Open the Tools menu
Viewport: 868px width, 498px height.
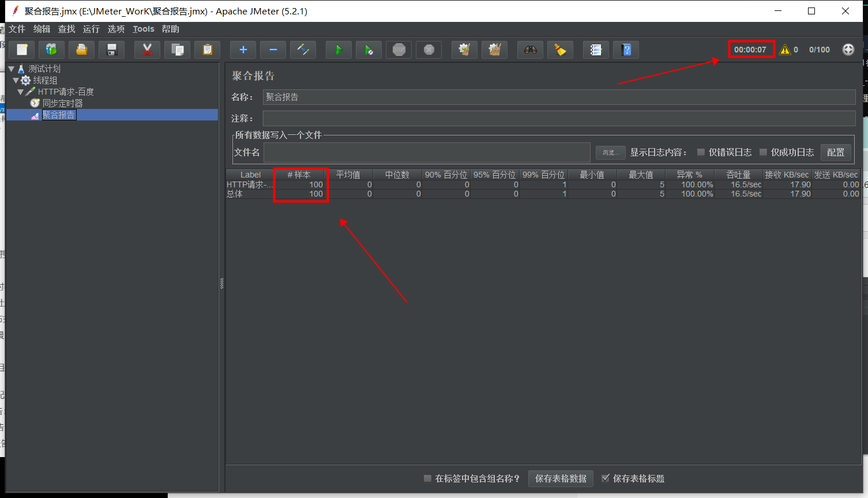(143, 29)
